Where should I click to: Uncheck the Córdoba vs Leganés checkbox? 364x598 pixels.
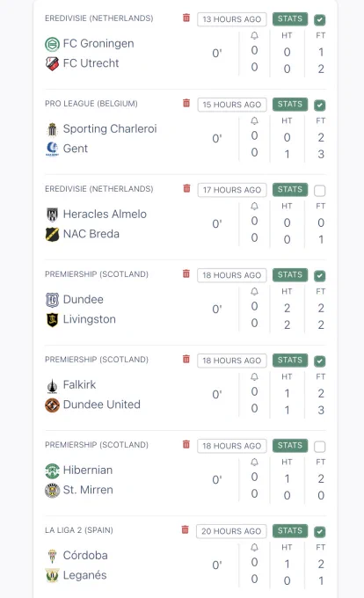319,532
